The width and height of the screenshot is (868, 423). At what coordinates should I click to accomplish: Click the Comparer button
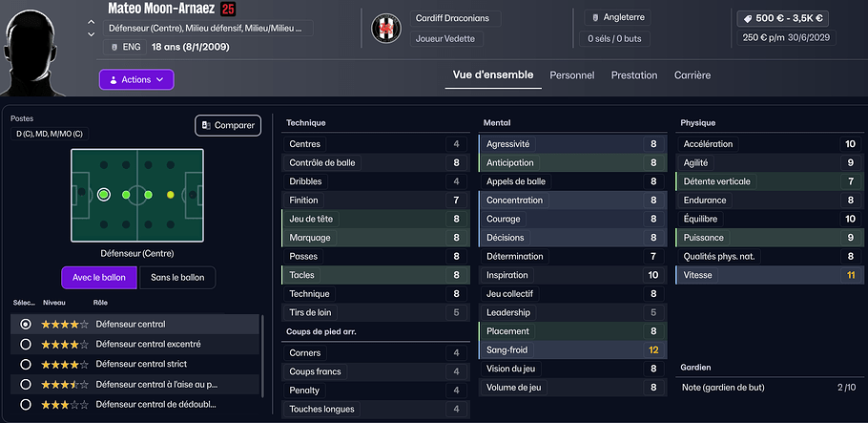(x=228, y=125)
